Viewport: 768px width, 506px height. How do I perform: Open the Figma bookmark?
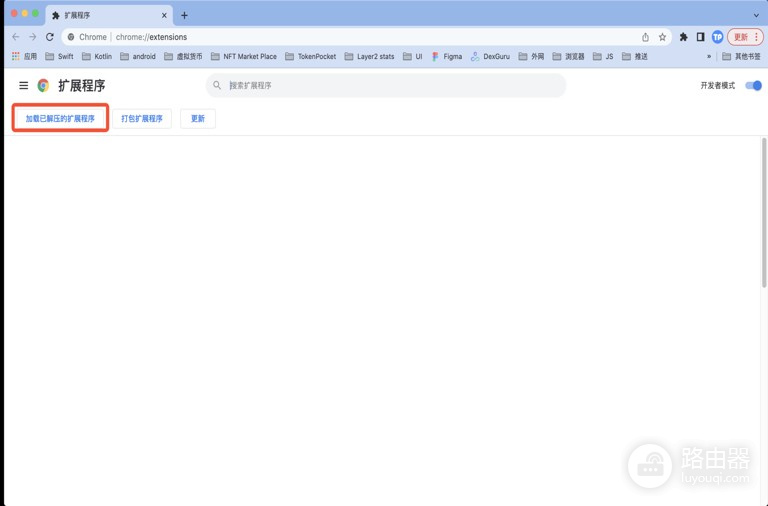[x=447, y=56]
